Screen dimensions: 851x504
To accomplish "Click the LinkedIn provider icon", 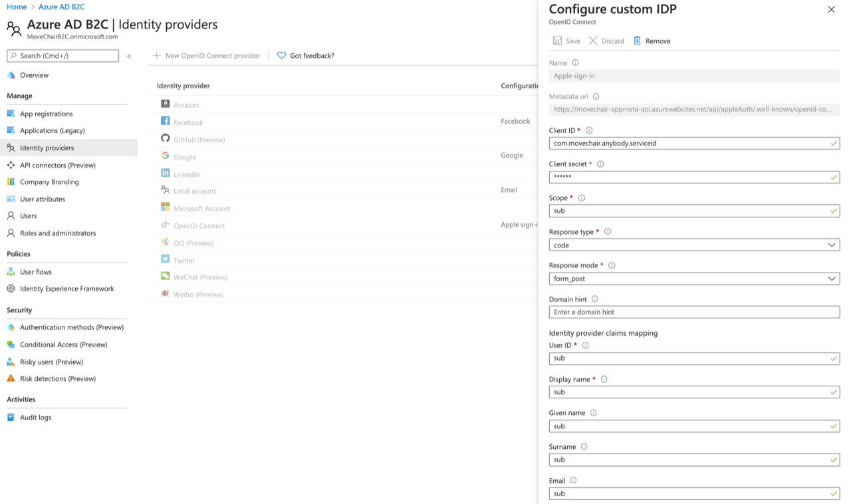I will point(166,173).
